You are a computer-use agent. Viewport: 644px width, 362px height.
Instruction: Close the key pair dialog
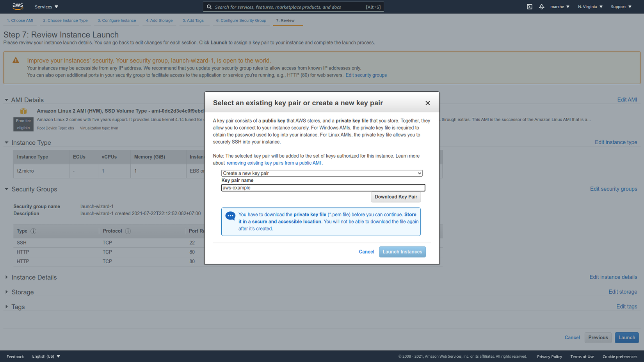(x=428, y=103)
